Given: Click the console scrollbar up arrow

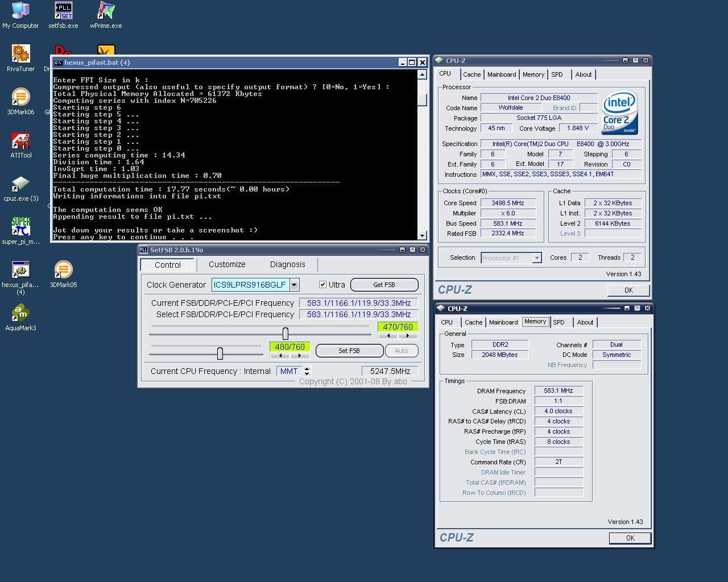Looking at the screenshot, I should coord(422,74).
